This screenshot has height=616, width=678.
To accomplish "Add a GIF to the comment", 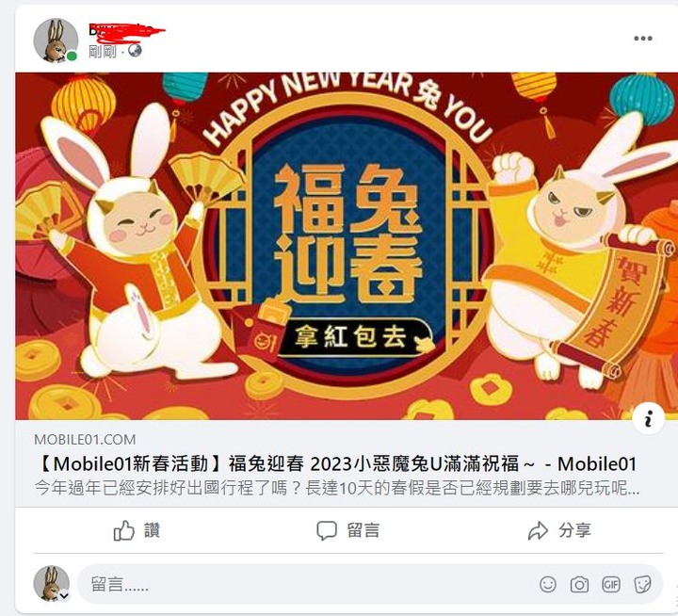I will pyautogui.click(x=611, y=584).
